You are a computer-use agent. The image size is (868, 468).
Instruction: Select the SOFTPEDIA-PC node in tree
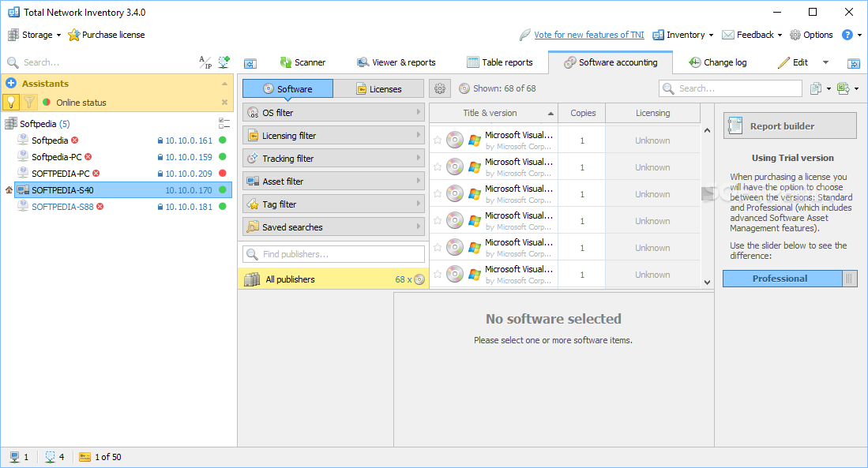[x=60, y=174]
